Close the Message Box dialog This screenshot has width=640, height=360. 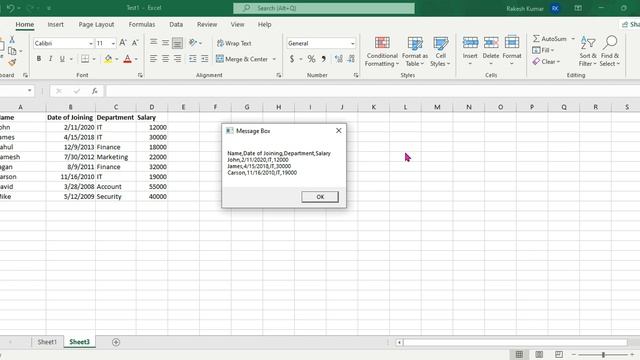coord(338,131)
